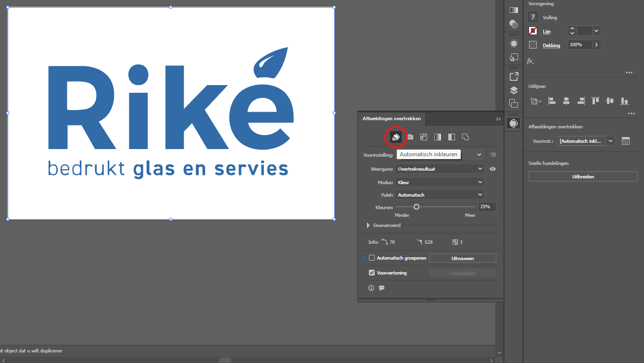The height and width of the screenshot is (363, 644).
Task: Select the Afbeeldingen overtrekken panel tab
Action: [x=391, y=119]
